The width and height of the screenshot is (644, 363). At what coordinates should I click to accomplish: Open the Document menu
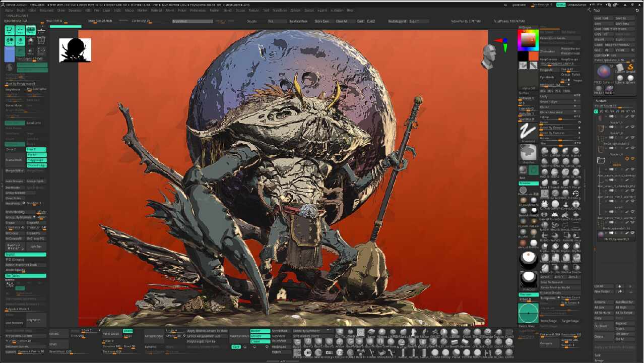tap(46, 10)
